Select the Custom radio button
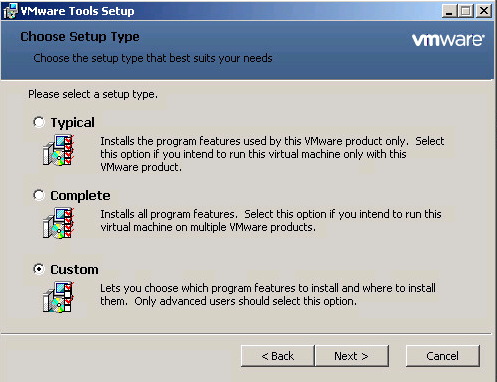This screenshot has height=382, width=497. 39,269
